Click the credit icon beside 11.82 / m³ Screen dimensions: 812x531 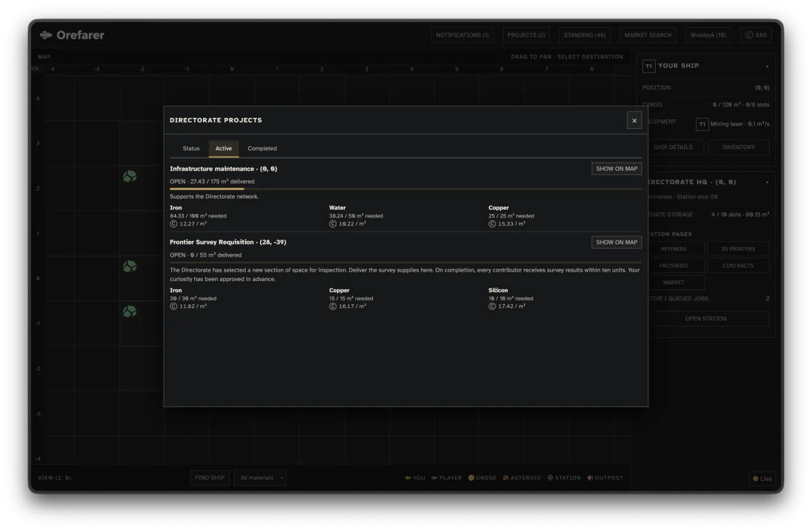173,306
